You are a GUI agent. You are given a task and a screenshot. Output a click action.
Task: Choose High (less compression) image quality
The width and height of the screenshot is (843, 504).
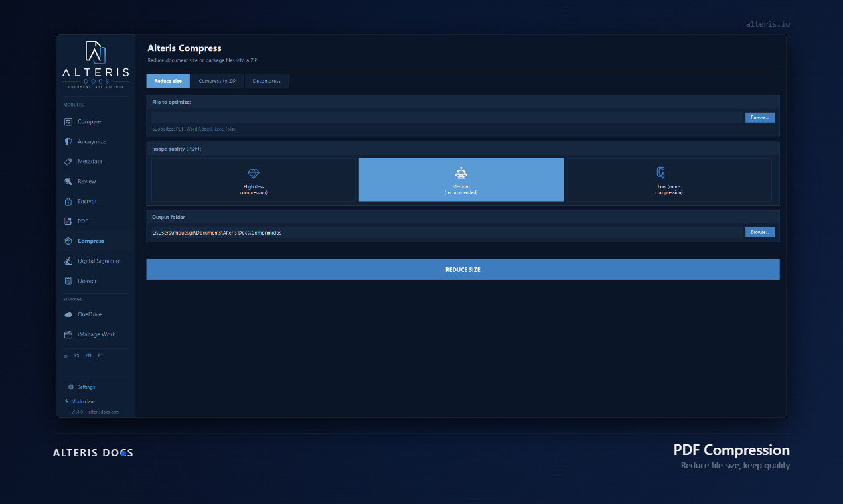click(254, 180)
